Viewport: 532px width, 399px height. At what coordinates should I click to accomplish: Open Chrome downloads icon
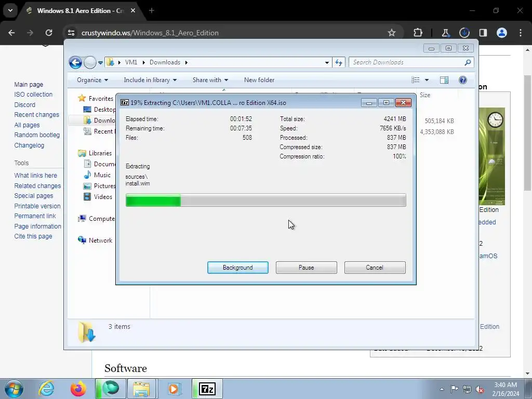(x=464, y=33)
